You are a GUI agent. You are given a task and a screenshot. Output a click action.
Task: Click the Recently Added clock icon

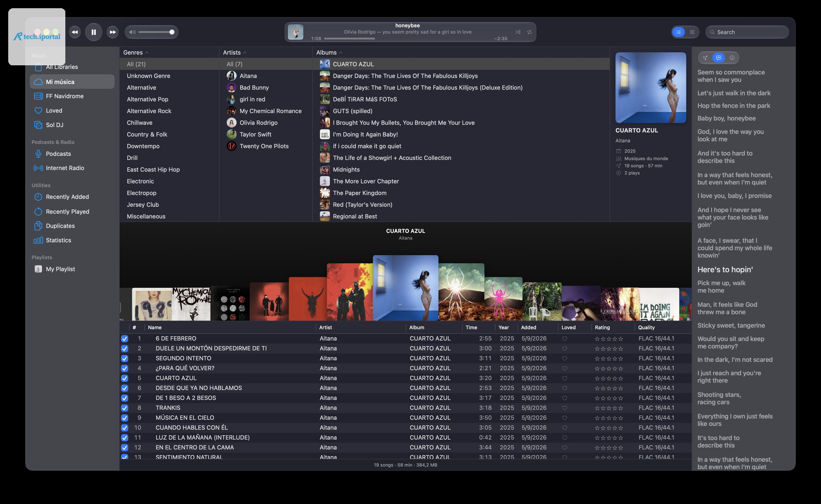pyautogui.click(x=38, y=197)
